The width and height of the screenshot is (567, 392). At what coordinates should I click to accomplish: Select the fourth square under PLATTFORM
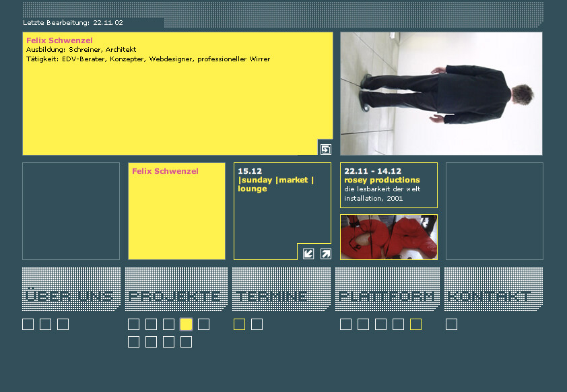tap(398, 324)
